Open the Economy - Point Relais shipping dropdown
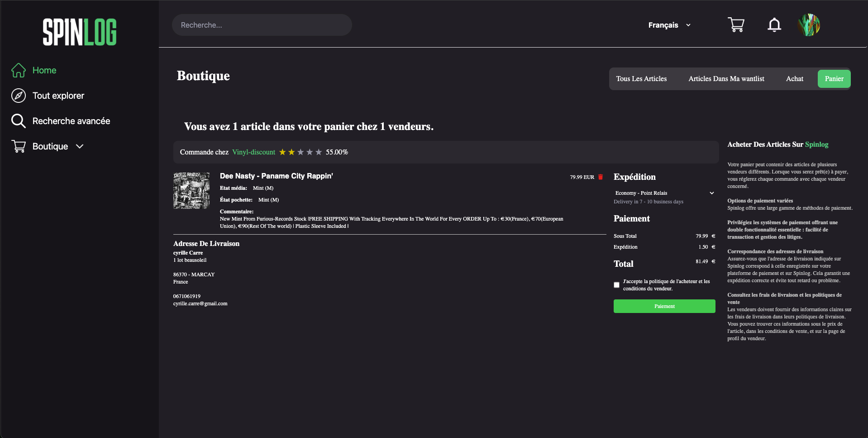Viewport: 868px width, 438px height. [x=664, y=193]
